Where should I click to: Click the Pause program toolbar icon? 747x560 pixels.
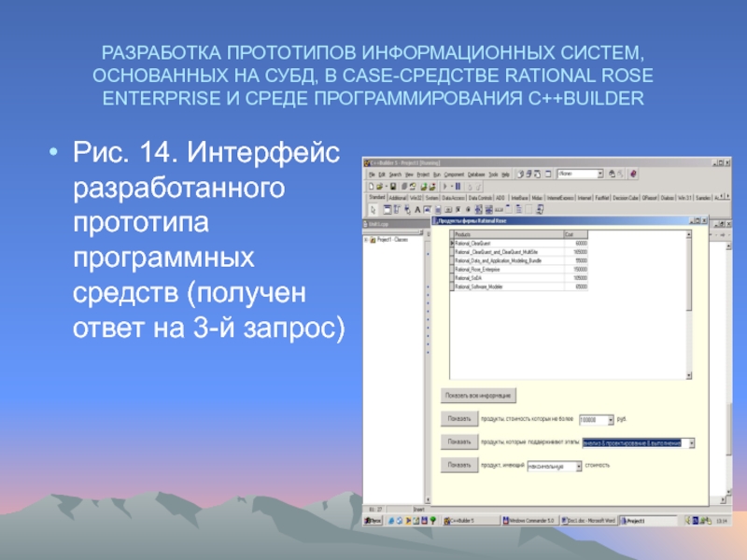458,186
